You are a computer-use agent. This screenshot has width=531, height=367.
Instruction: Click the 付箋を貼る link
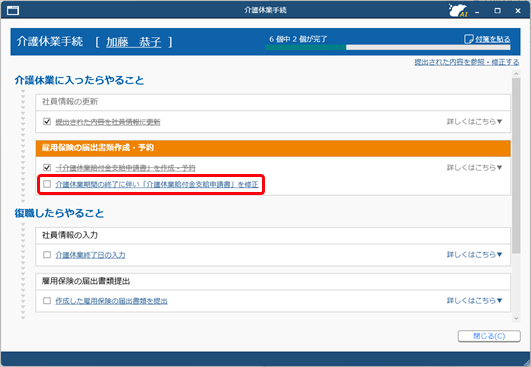(x=492, y=39)
